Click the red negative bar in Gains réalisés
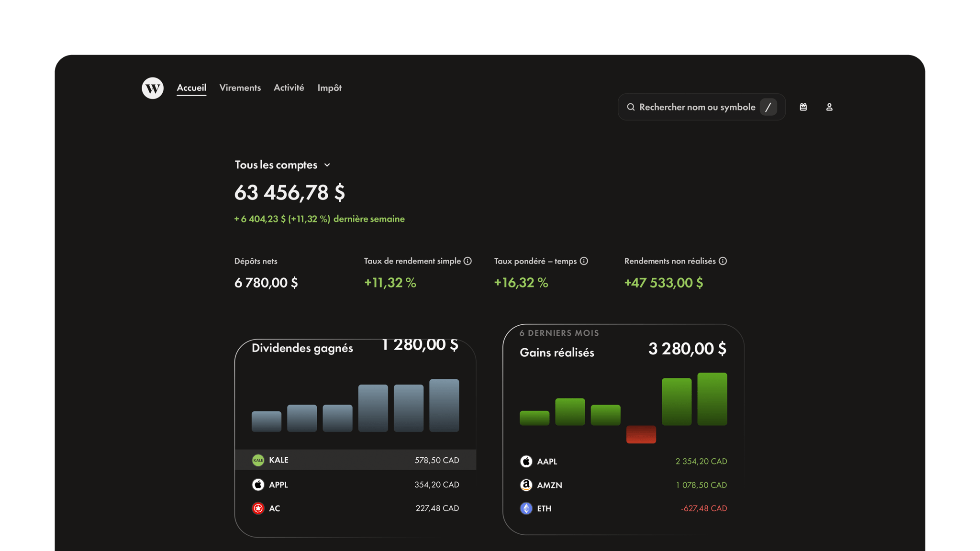 pyautogui.click(x=641, y=434)
